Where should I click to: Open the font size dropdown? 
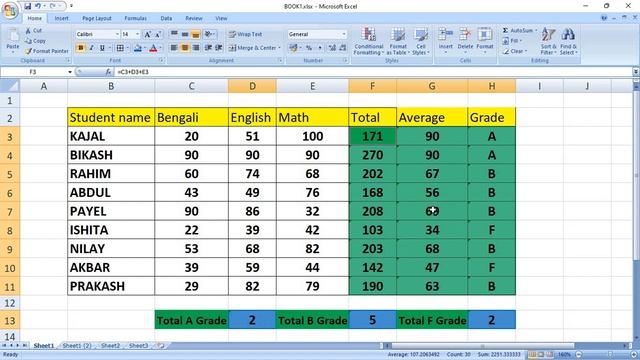pos(138,34)
